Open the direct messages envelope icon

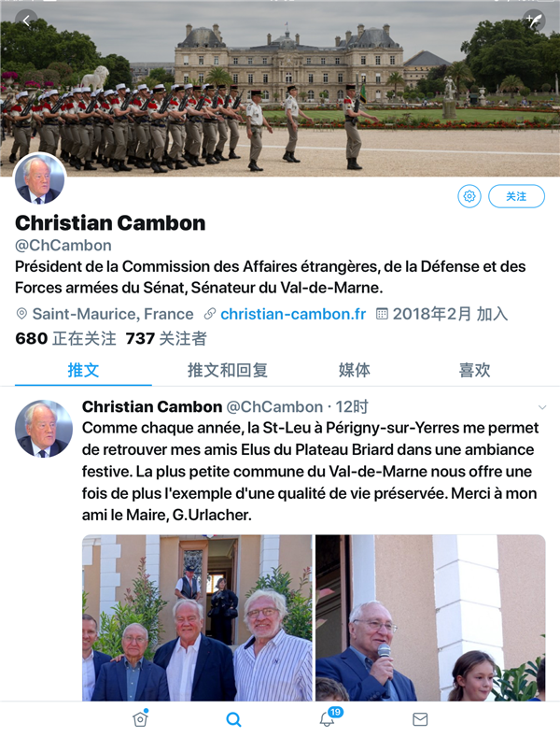(420, 719)
